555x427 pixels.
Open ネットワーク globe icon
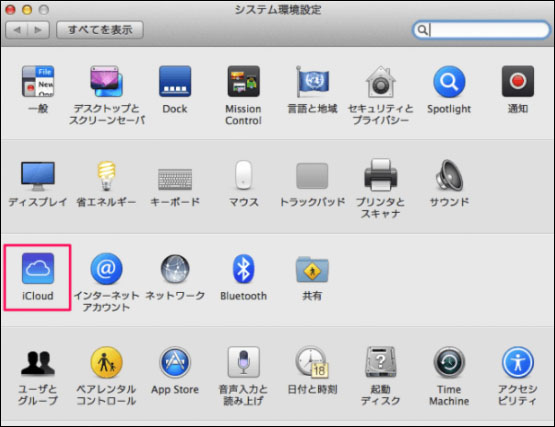[175, 268]
